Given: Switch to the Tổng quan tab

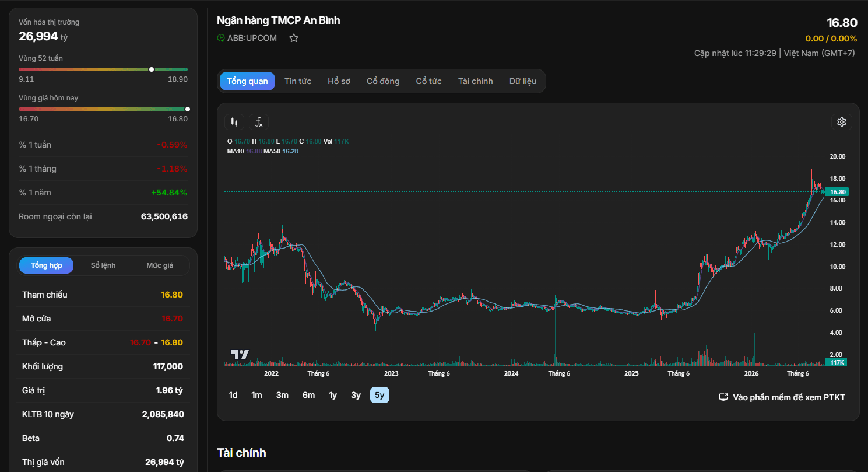Looking at the screenshot, I should pos(247,81).
